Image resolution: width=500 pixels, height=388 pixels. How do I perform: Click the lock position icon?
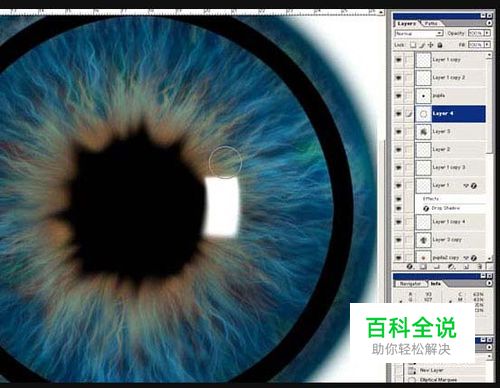pyautogui.click(x=431, y=45)
